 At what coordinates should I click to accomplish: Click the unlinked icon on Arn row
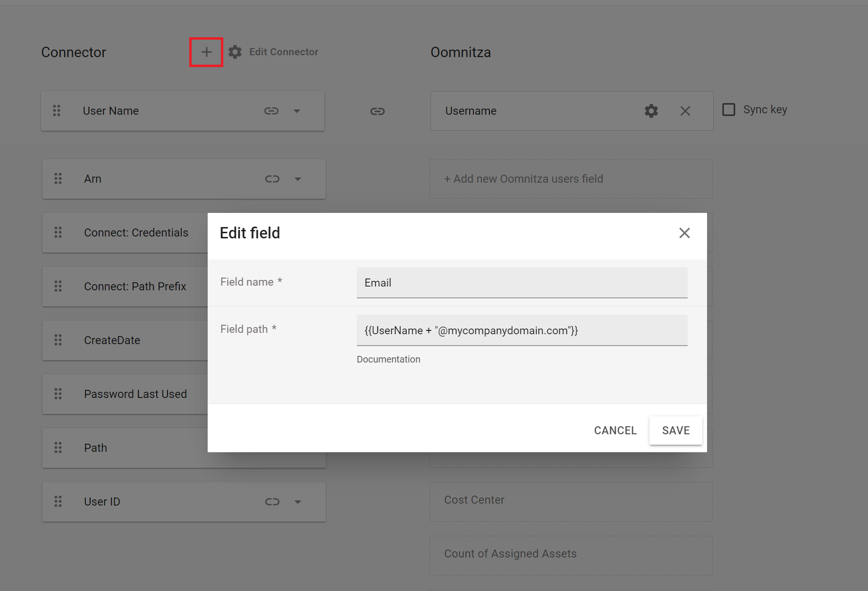(272, 179)
